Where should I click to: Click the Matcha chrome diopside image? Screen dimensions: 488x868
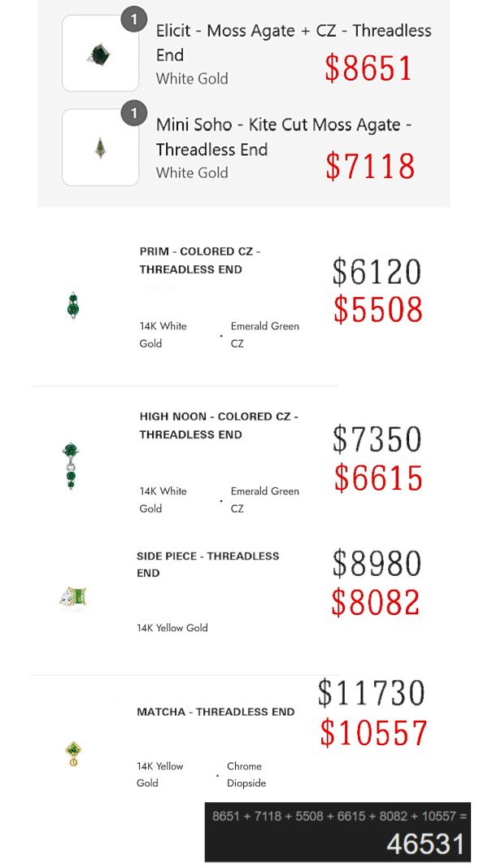pos(73,754)
